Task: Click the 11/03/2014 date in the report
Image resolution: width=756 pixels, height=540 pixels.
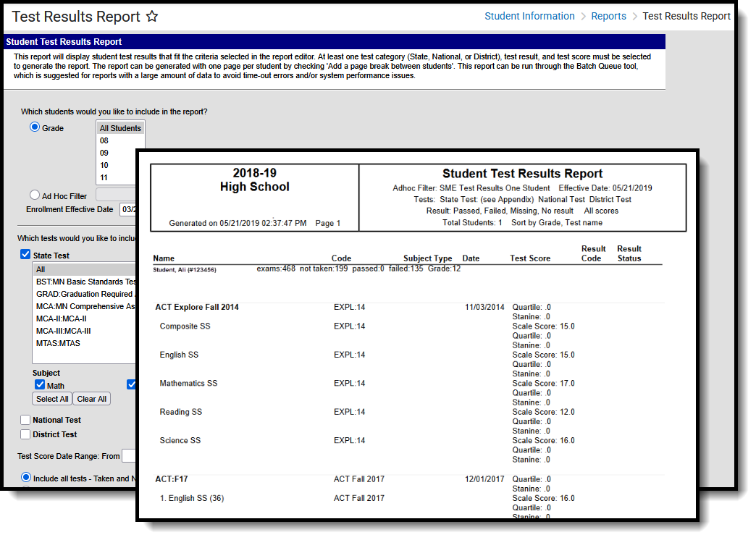Action: (x=484, y=308)
